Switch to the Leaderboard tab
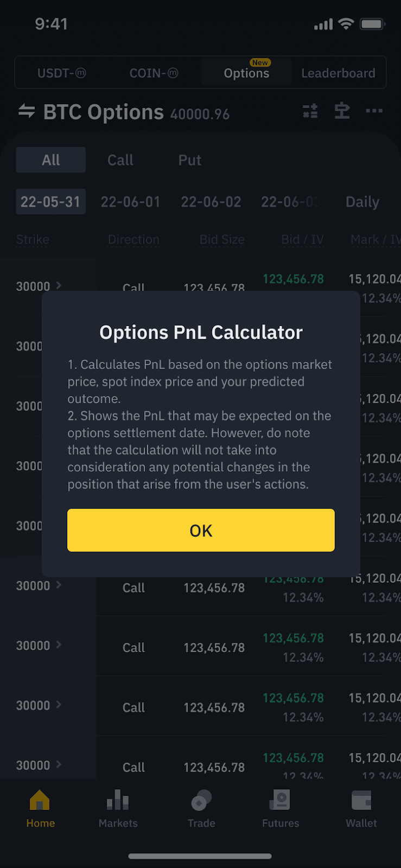Screen dimensions: 401x868 tap(338, 73)
